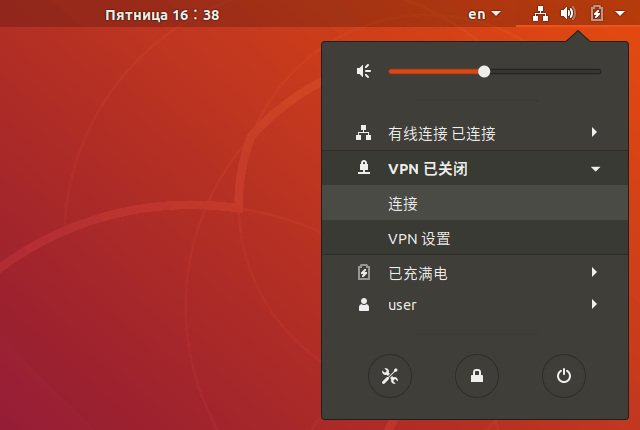640x430 pixels.
Task: Collapse the VPN 已关闭 section arrow
Action: pos(595,169)
